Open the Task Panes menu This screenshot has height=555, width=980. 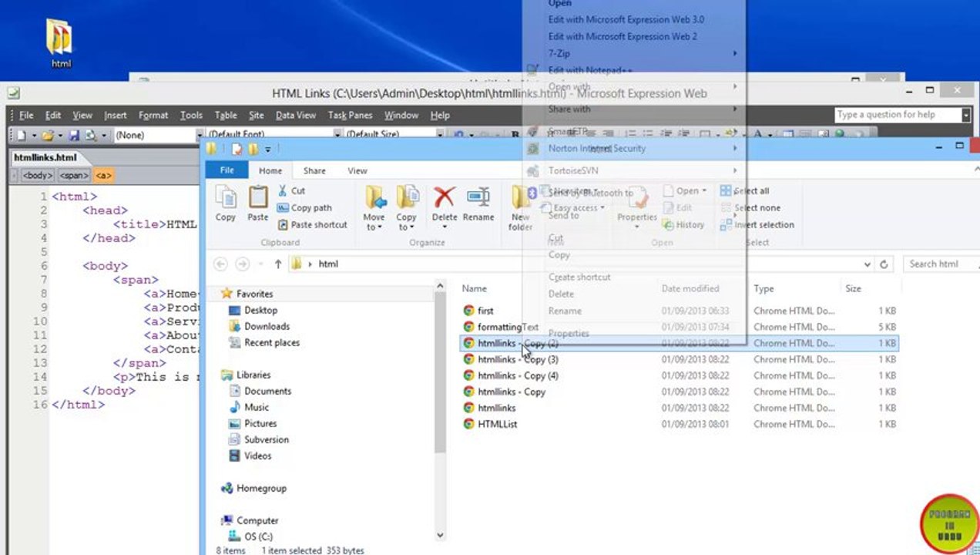click(x=350, y=115)
